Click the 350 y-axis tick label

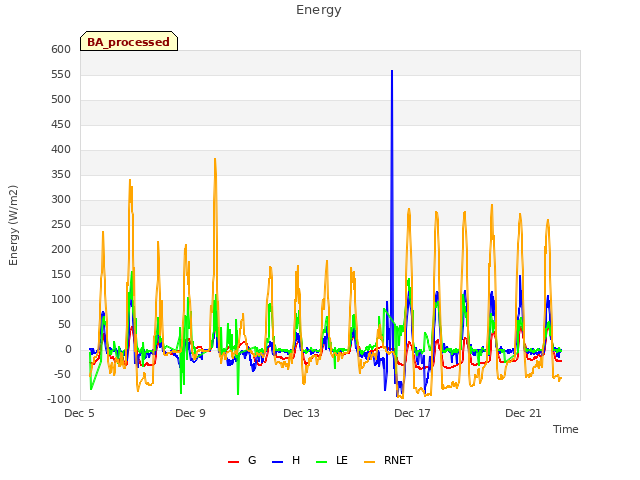pyautogui.click(x=61, y=174)
